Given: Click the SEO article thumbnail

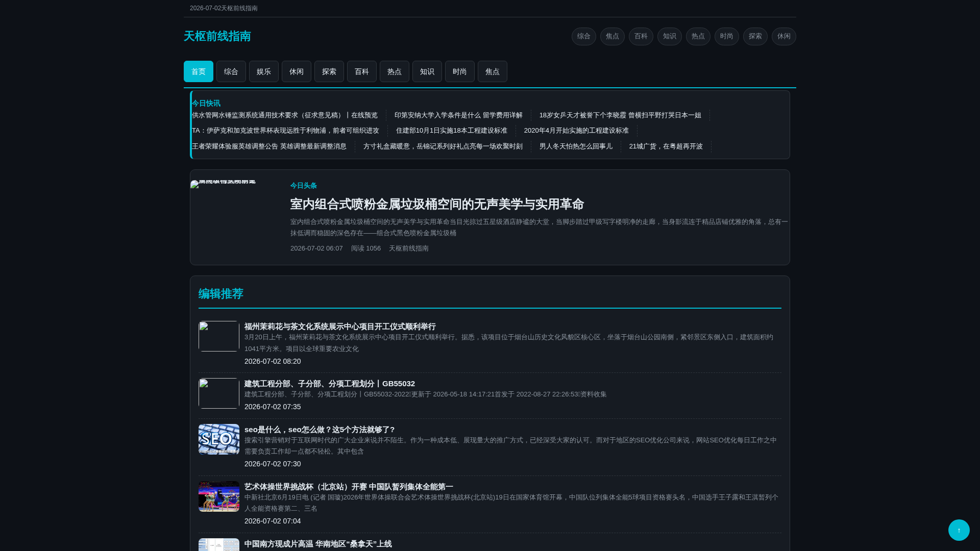Looking at the screenshot, I should 219,439.
